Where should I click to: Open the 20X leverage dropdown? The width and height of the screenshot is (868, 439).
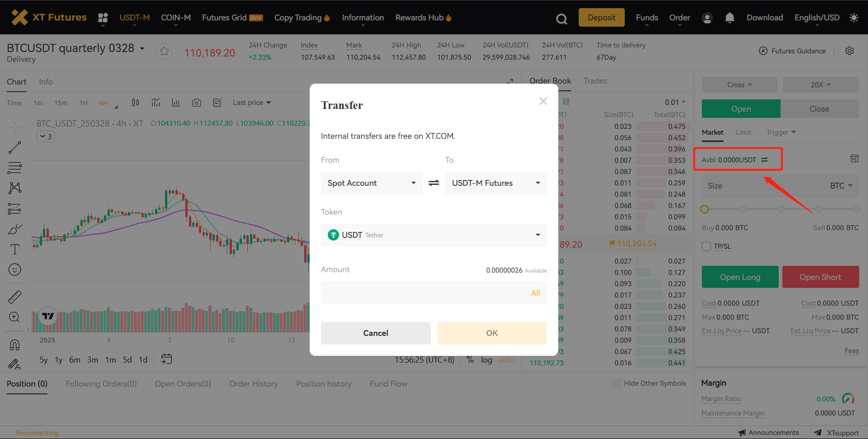[x=821, y=85]
